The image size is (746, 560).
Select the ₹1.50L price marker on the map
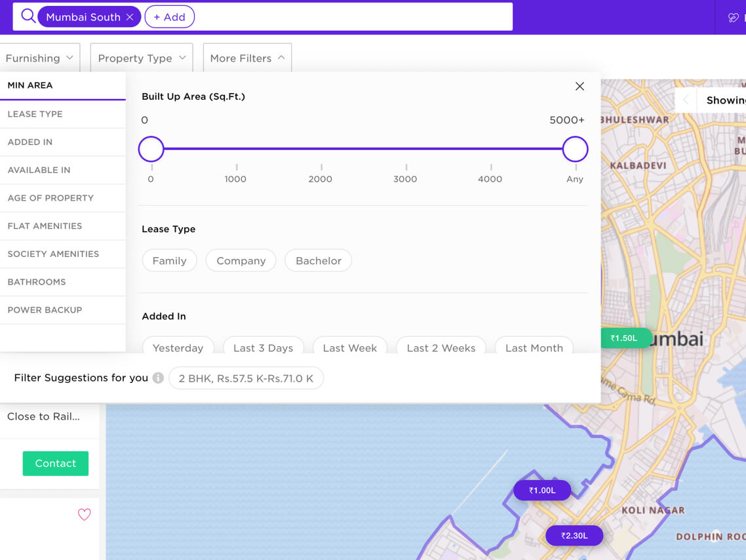625,338
